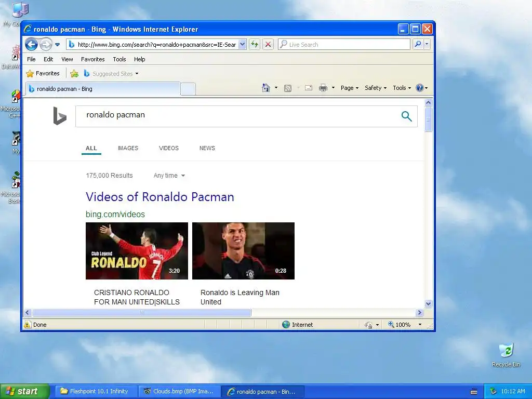Click the Bing search magnifier icon
Screen dimensions: 532x399
tap(406, 116)
